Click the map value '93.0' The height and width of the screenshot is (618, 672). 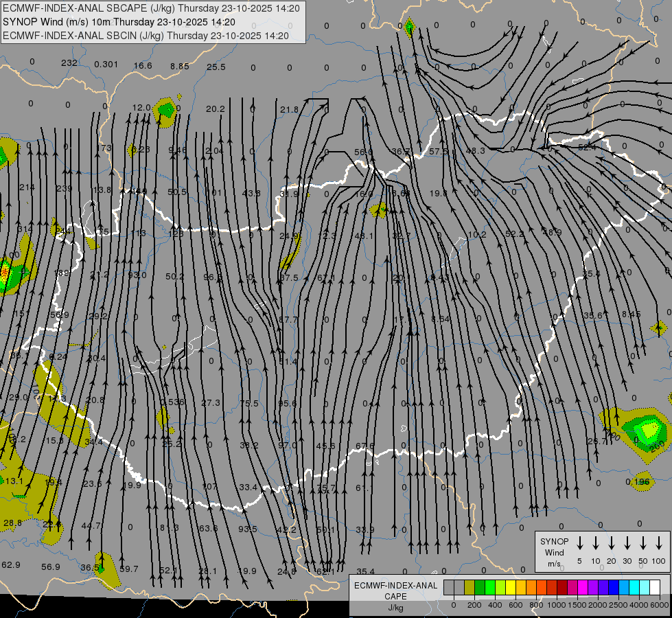137,275
